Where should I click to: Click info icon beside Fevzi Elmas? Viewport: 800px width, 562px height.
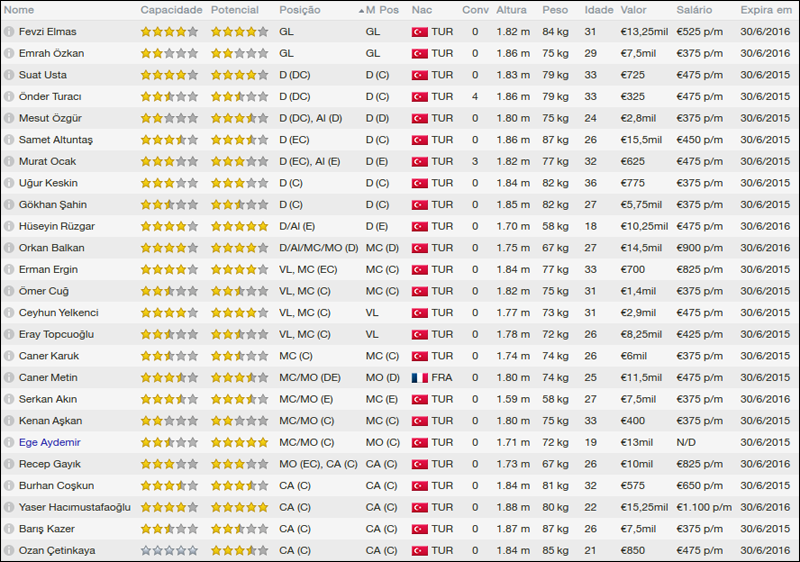[x=8, y=32]
